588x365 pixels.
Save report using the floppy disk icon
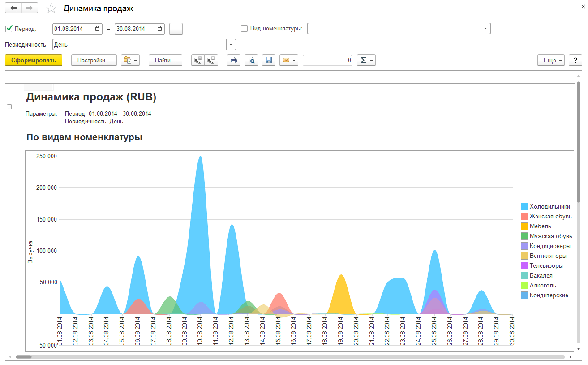[x=268, y=61]
